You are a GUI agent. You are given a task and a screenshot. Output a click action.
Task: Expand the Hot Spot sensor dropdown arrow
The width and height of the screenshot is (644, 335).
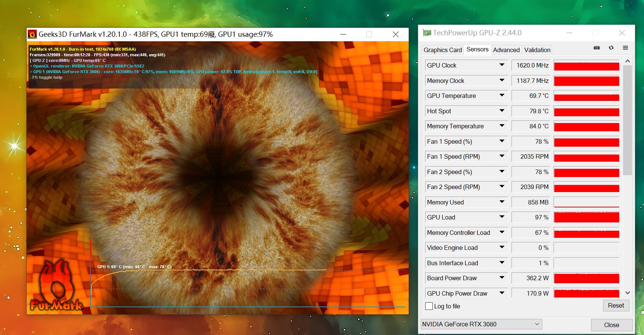(502, 111)
